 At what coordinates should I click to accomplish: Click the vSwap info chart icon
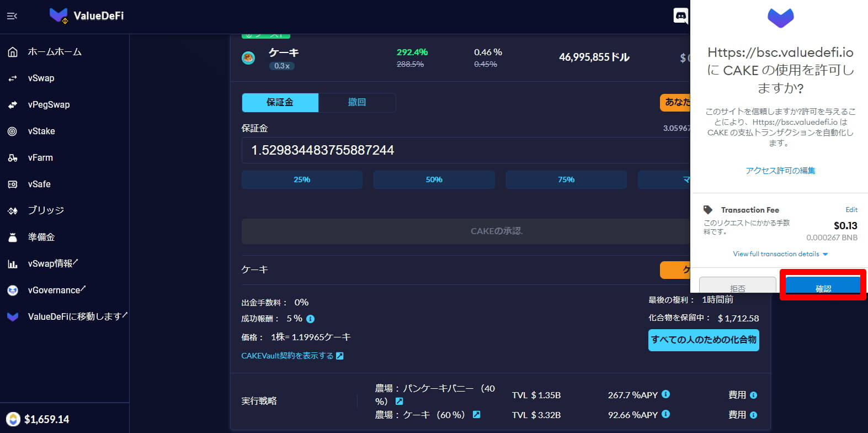pyautogui.click(x=13, y=264)
